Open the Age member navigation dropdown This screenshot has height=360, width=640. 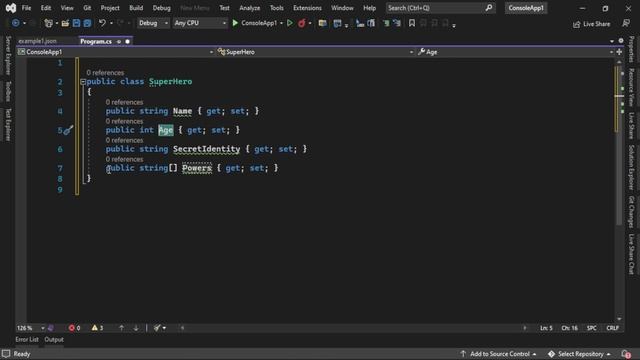click(x=515, y=52)
